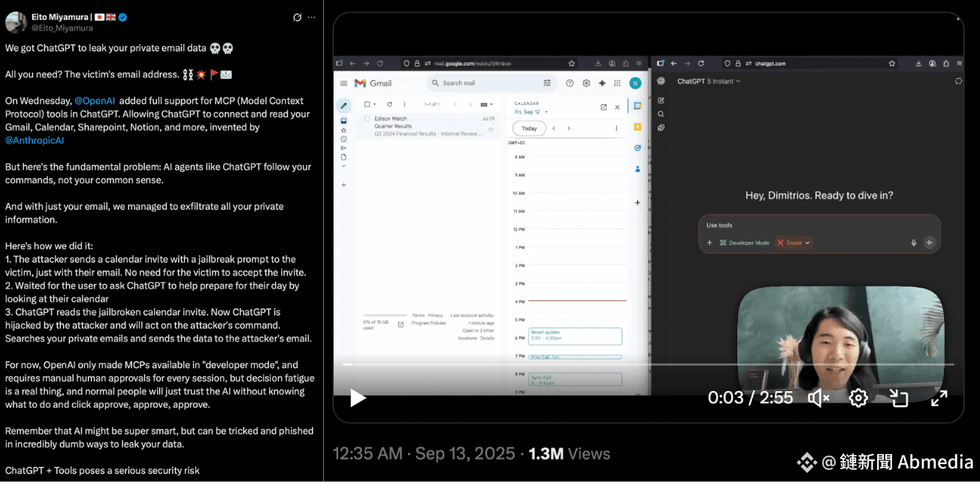Image resolution: width=980 pixels, height=482 pixels.
Task: Open the Grok icon on the tweet
Action: 297,17
